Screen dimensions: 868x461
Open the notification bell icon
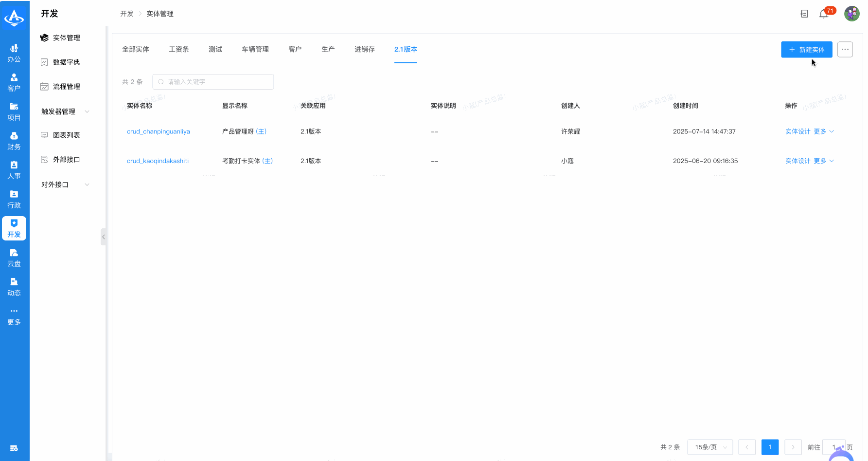point(824,14)
